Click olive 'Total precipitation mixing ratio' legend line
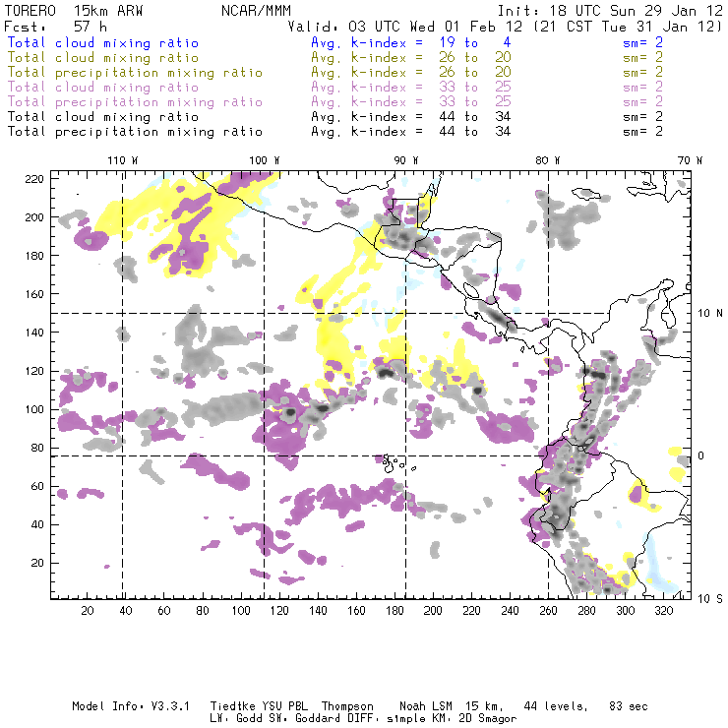The image size is (728, 728). pyautogui.click(x=135, y=73)
